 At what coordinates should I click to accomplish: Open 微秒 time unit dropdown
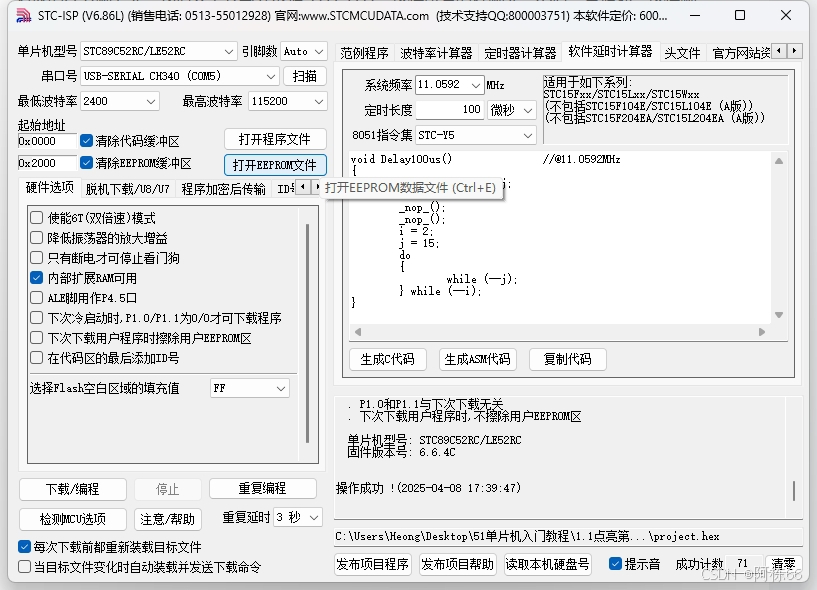pyautogui.click(x=512, y=110)
